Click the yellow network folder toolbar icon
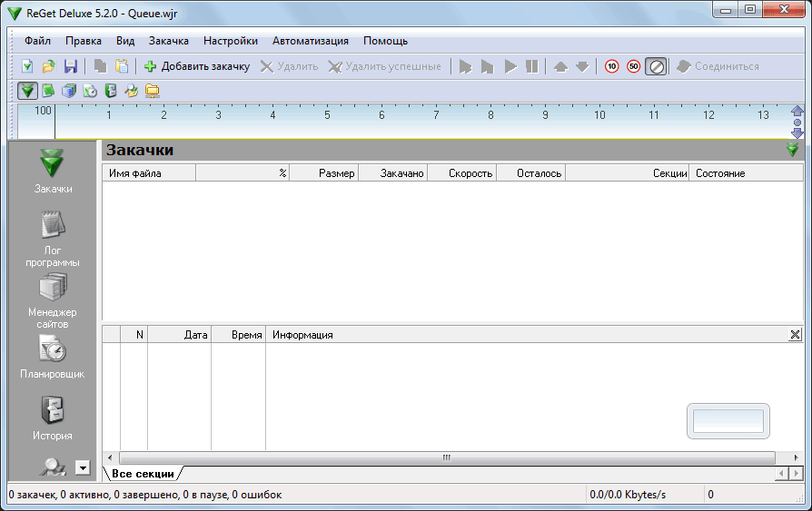812x511 pixels. 153,91
